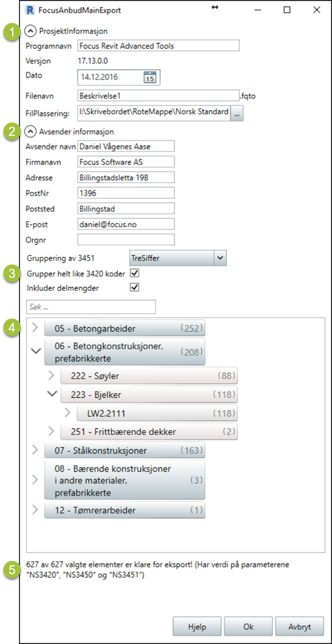Select the 251 - Frittbærende dekker item
The width and height of the screenshot is (332, 644).
(149, 431)
